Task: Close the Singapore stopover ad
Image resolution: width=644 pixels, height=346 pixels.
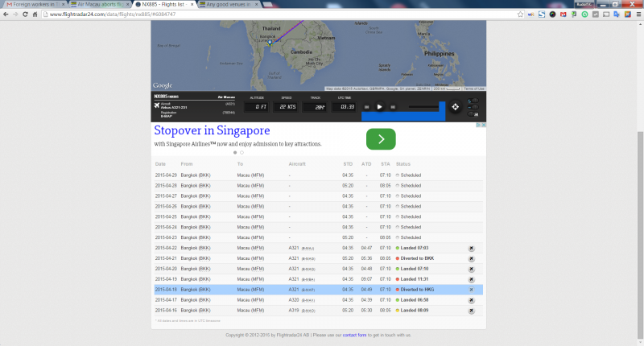Action: tap(484, 126)
